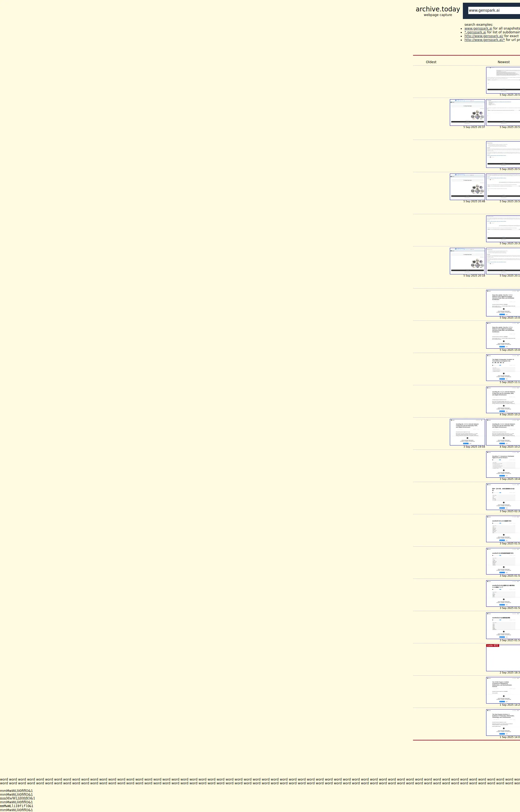Click http://www.genspark.ai/ exact URL example
Image resolution: width=520 pixels, height=812 pixels.
483,36
